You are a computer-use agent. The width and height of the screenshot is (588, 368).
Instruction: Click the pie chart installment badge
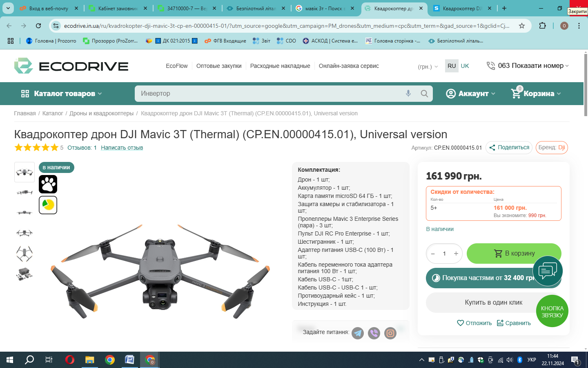pos(48,205)
